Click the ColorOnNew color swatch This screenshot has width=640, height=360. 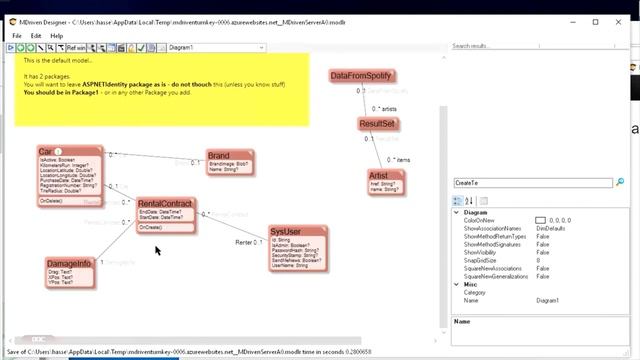(x=540, y=220)
